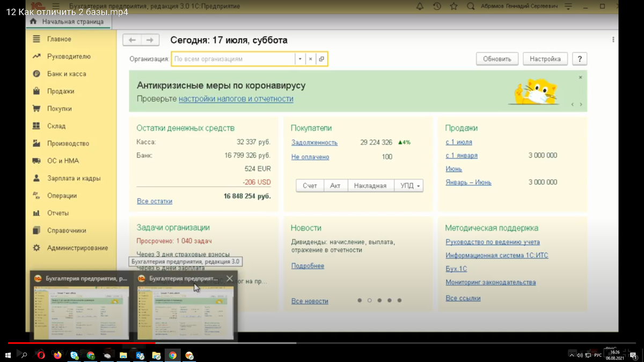
Task: Open the Январь – Июнь link
Action: tap(469, 182)
